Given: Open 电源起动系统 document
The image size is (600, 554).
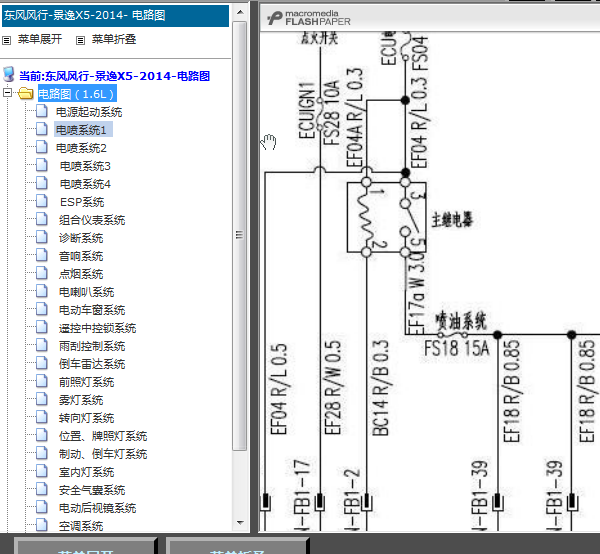Looking at the screenshot, I should coord(89,112).
